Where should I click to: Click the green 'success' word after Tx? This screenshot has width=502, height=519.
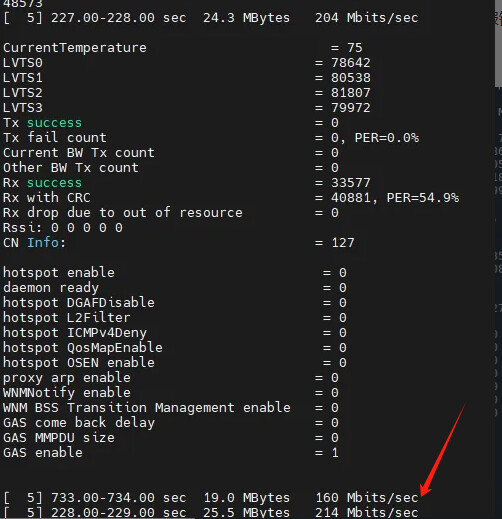[54, 123]
